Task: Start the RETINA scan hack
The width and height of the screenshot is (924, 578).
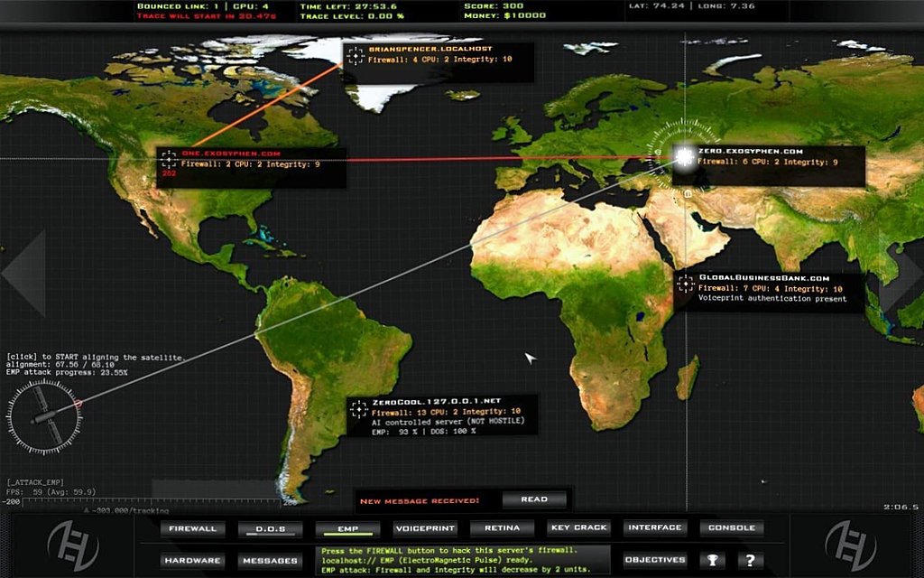Action: 502,527
